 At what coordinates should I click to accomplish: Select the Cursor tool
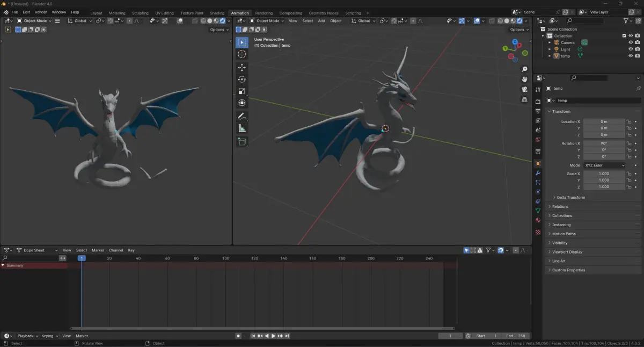click(242, 54)
